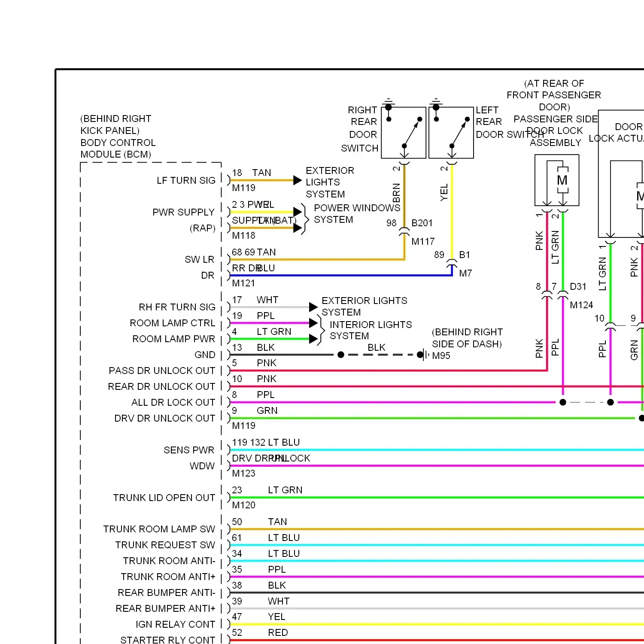Select the REAR DR UNLOCK OUT label

tap(161, 386)
